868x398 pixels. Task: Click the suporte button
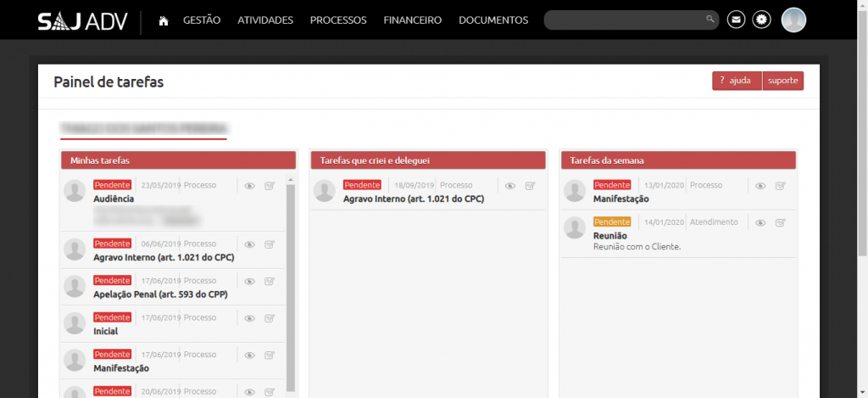[x=782, y=81]
